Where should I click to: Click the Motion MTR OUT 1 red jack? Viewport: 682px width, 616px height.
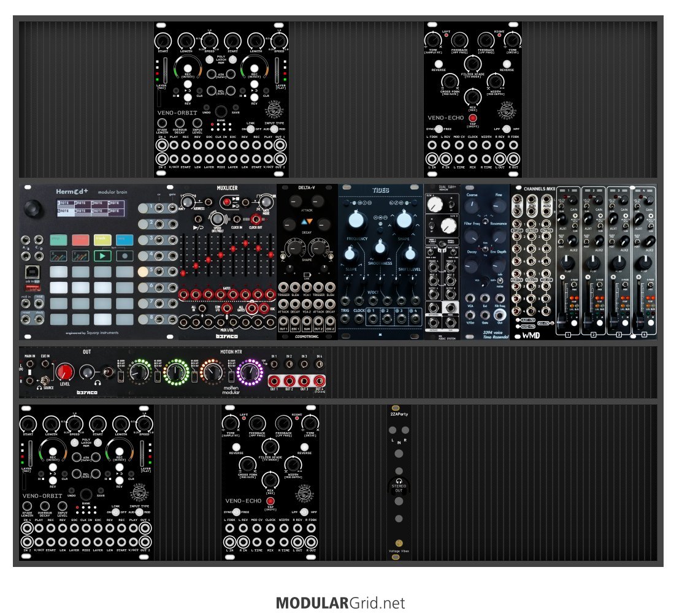pyautogui.click(x=274, y=381)
